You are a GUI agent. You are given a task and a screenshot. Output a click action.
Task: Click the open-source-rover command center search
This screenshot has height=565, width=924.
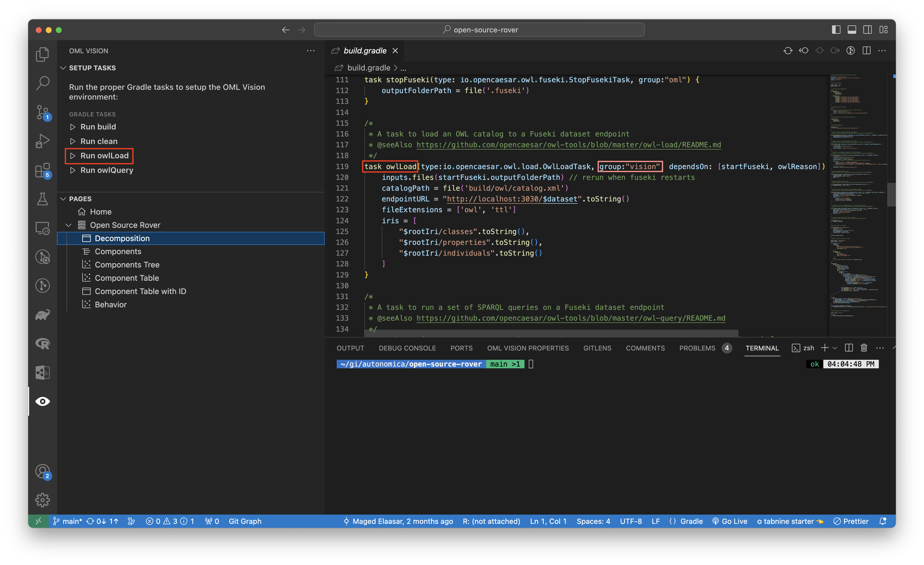click(x=479, y=30)
